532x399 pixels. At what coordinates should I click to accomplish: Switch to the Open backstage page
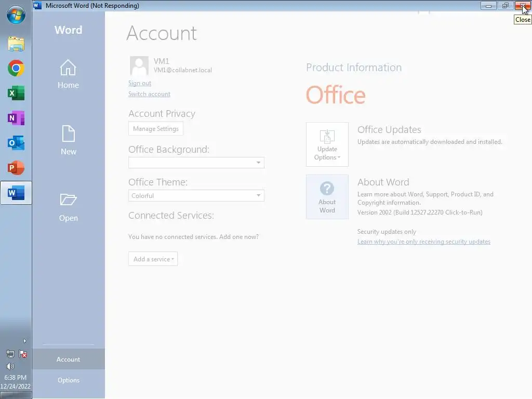pyautogui.click(x=68, y=207)
